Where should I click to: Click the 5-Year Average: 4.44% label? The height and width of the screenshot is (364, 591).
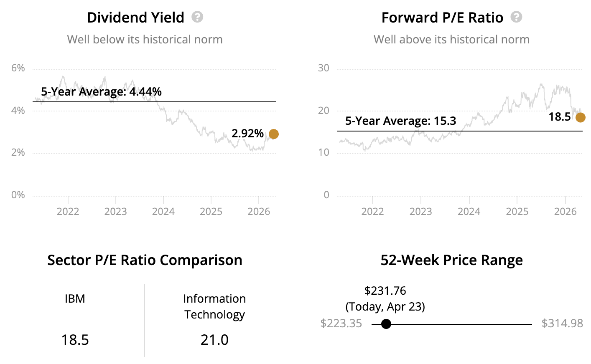click(x=101, y=92)
